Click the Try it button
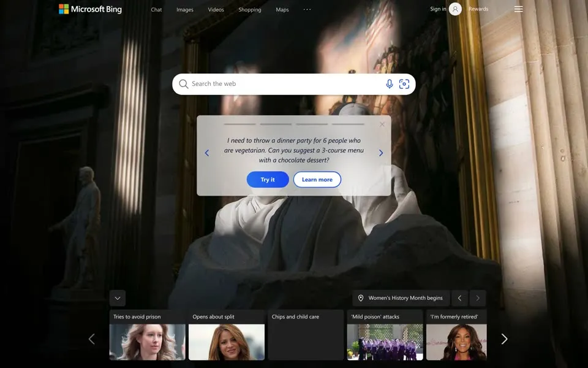The width and height of the screenshot is (588, 368). (x=268, y=180)
